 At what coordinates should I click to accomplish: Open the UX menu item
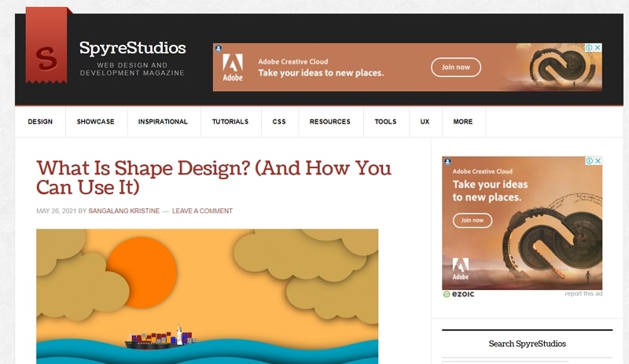pyautogui.click(x=425, y=122)
